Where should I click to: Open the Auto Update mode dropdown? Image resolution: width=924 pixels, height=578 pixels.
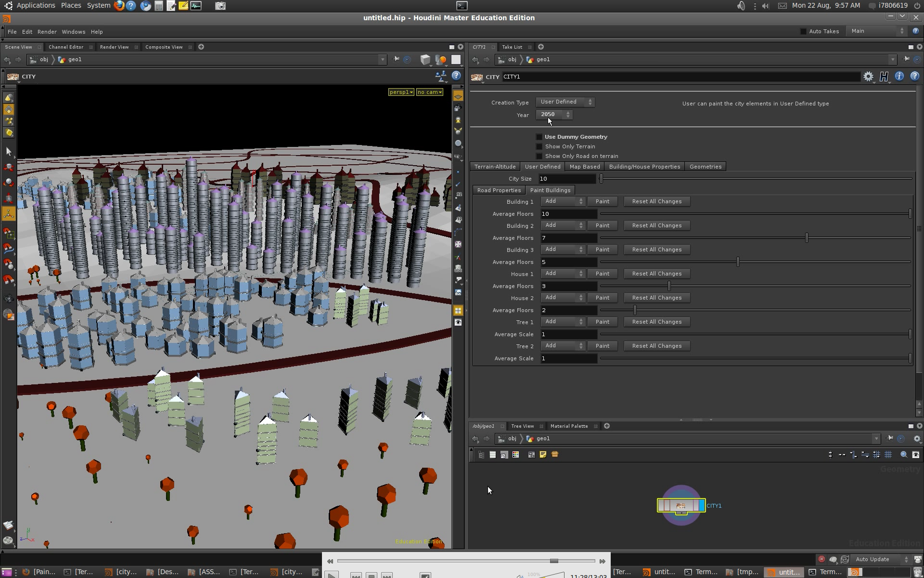tap(881, 559)
